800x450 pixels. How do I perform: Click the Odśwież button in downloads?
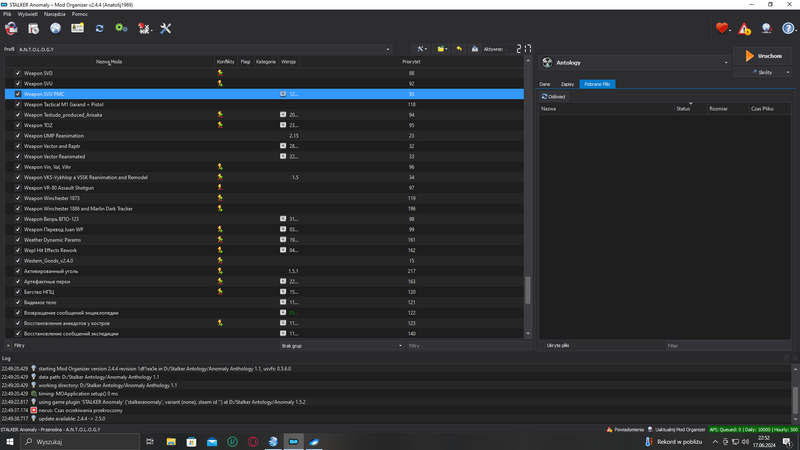(x=553, y=97)
